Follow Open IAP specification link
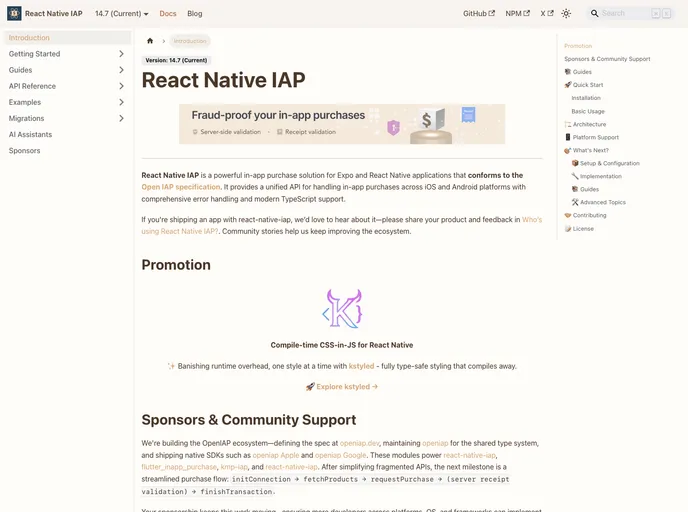688x512 pixels. point(181,187)
